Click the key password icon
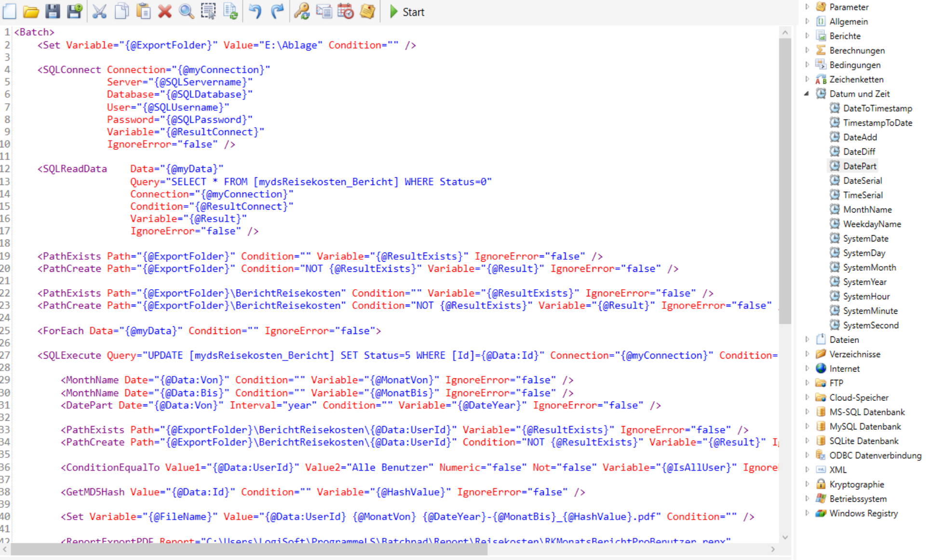 pyautogui.click(x=302, y=11)
